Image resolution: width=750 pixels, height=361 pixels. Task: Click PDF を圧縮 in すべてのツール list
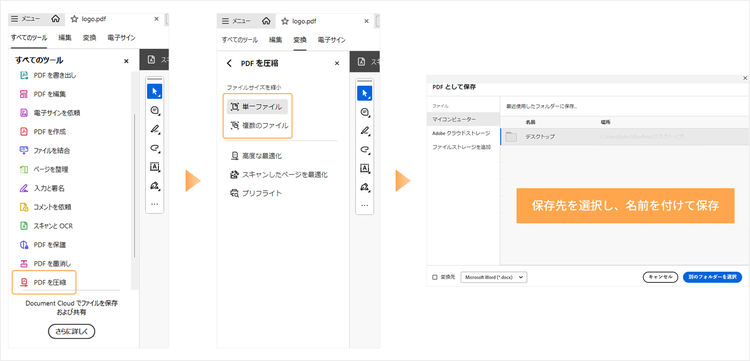point(43,283)
